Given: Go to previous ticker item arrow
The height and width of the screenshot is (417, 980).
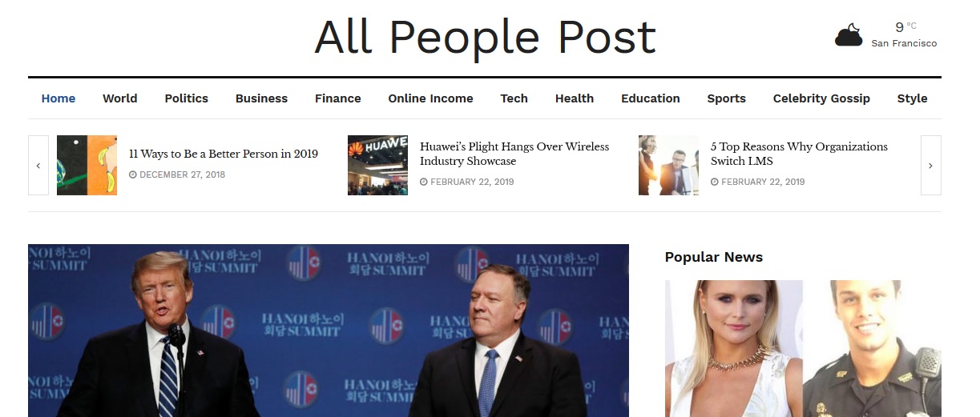Looking at the screenshot, I should click(x=38, y=166).
